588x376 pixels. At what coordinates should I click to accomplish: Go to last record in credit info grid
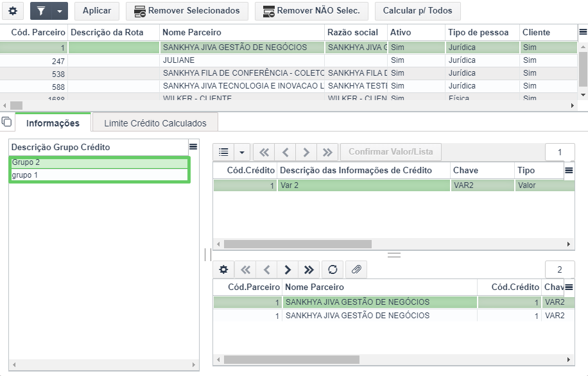[x=327, y=152]
